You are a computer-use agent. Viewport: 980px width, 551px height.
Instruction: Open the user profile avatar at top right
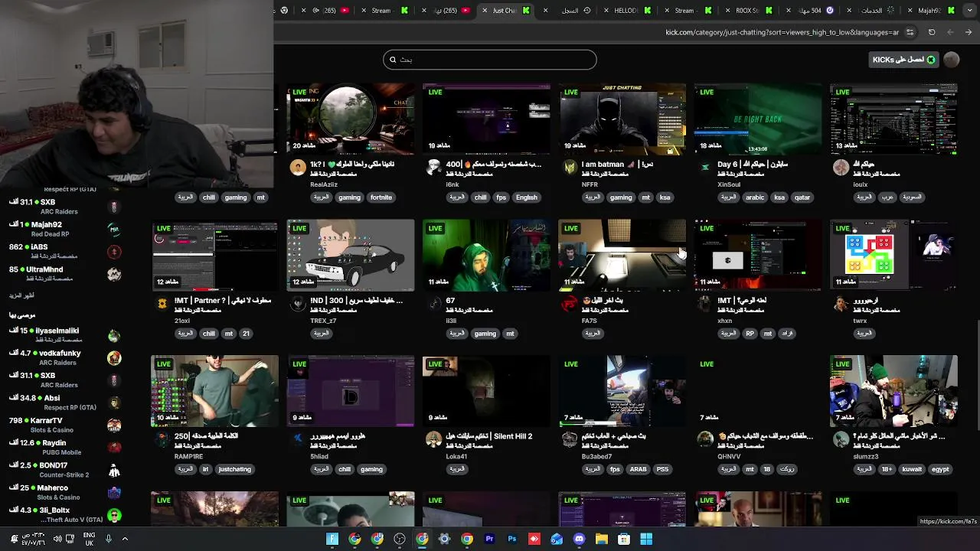click(x=952, y=60)
